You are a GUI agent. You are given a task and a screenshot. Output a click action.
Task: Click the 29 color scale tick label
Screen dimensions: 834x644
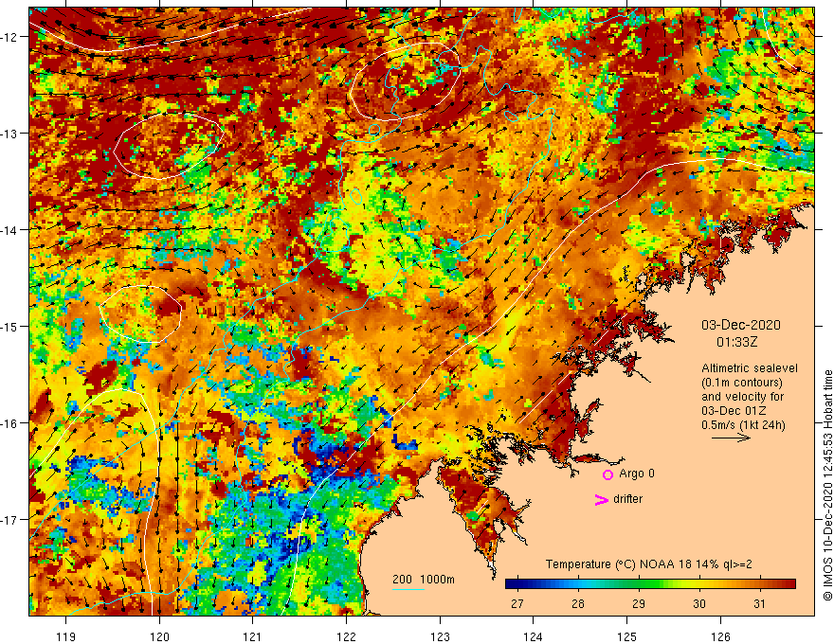tap(638, 603)
